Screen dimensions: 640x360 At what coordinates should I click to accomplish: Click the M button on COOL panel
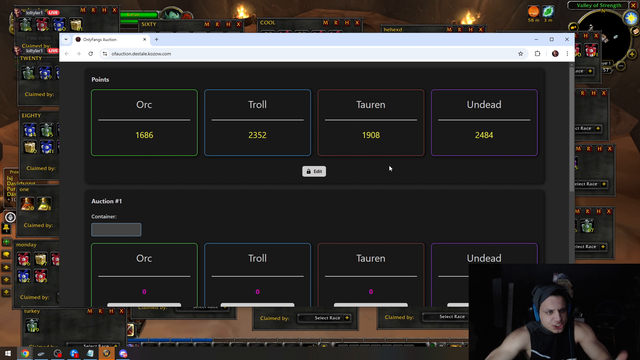[x=325, y=23]
